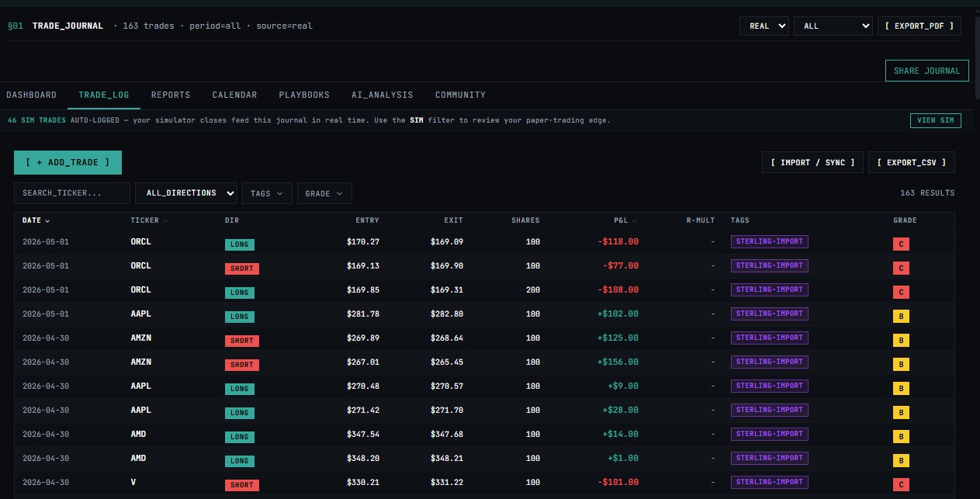980x499 pixels.
Task: Click the P&L value +$156.00
Action: click(x=618, y=362)
